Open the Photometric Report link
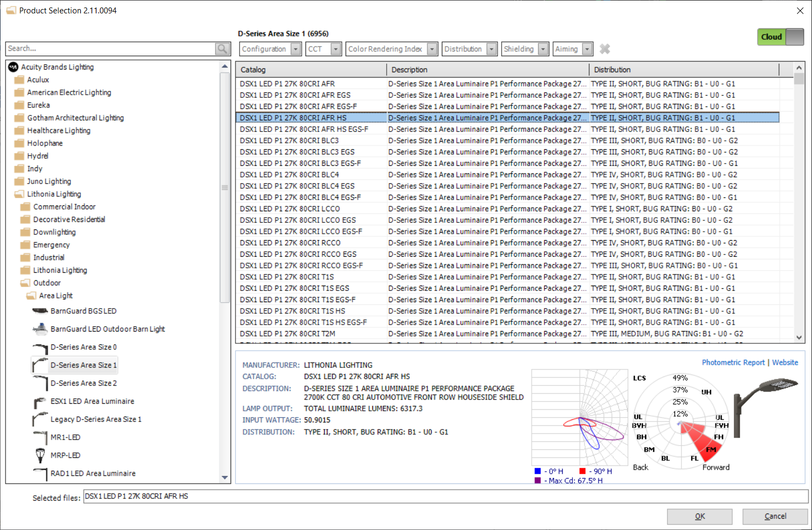The image size is (812, 530). [733, 363]
